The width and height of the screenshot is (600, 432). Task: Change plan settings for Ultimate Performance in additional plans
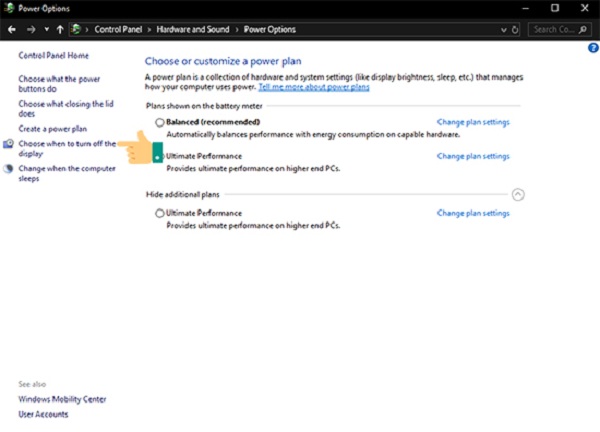coord(473,213)
